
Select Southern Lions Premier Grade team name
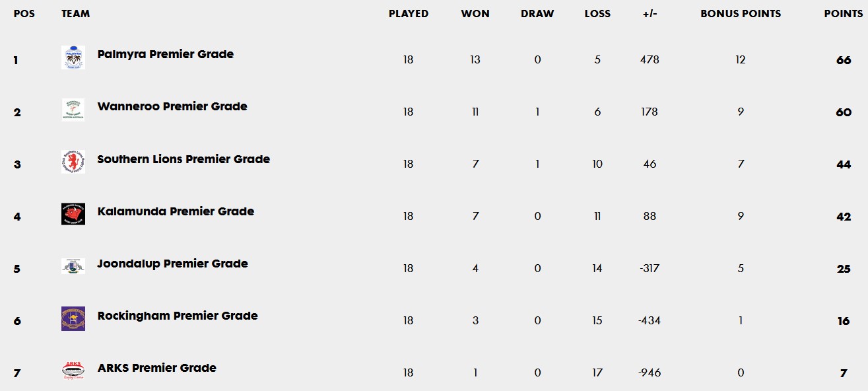(x=184, y=159)
